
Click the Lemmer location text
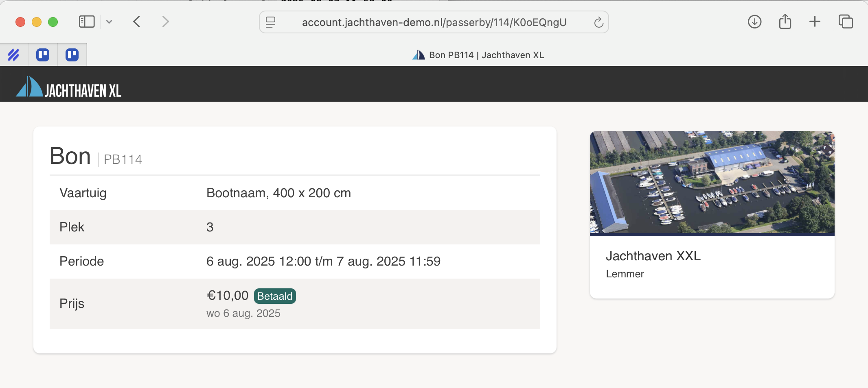pyautogui.click(x=625, y=274)
